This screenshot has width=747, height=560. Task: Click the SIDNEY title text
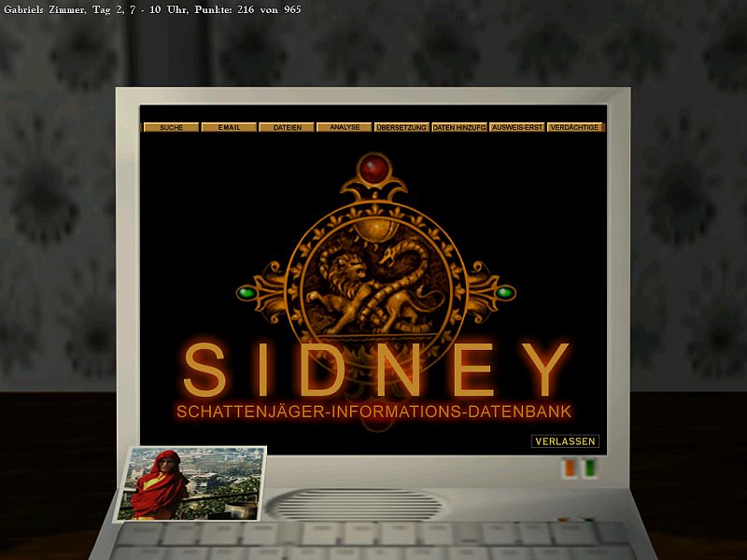point(376,370)
